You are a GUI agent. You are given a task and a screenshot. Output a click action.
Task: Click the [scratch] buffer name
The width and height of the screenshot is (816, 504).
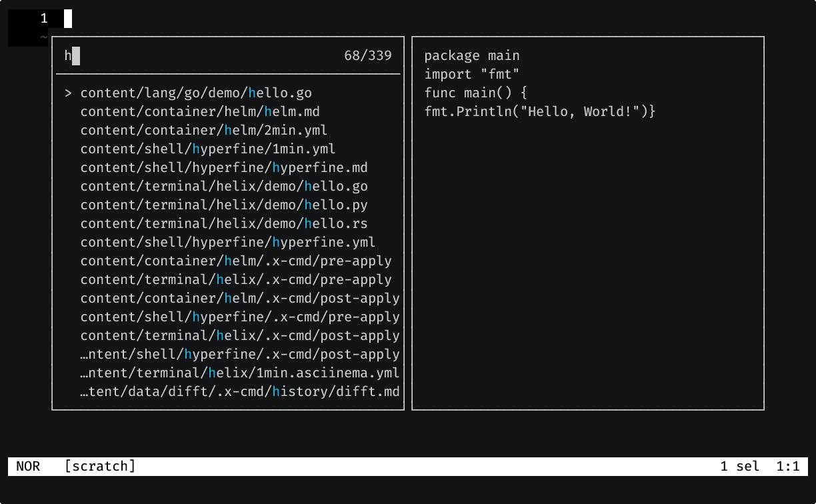click(101, 466)
